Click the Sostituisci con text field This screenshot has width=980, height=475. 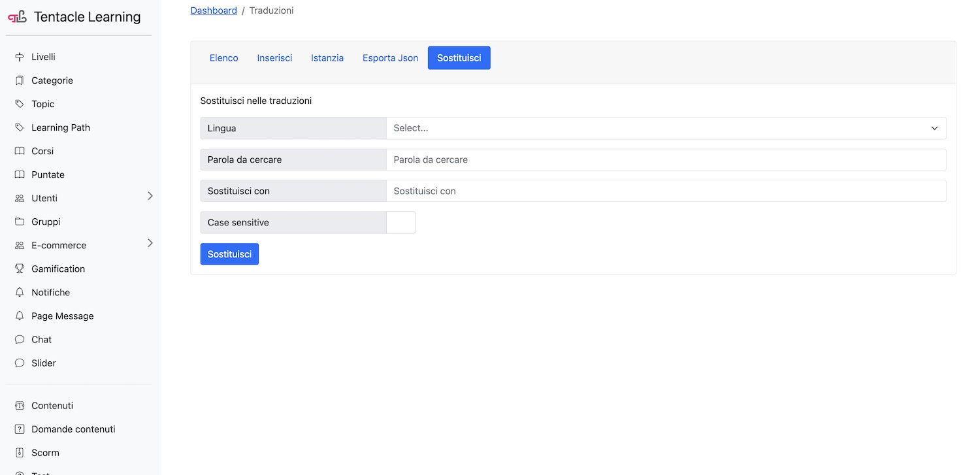tap(666, 191)
